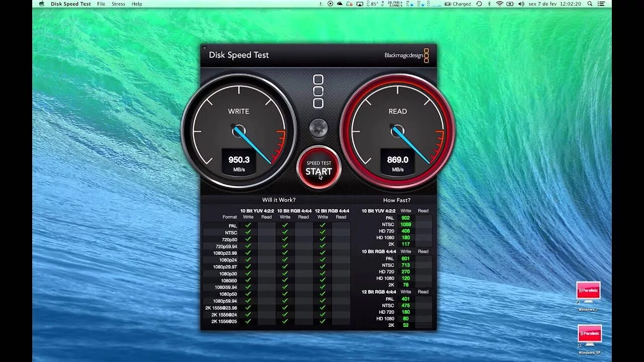
Task: Click the 10 Bit RGB write checkmark for 720p50
Action: click(285, 240)
